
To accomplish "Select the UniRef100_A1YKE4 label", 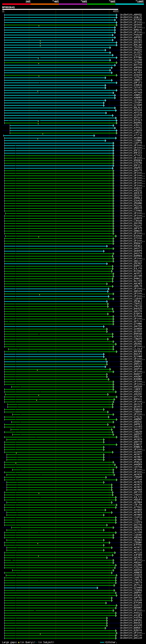I will click(131, 72).
